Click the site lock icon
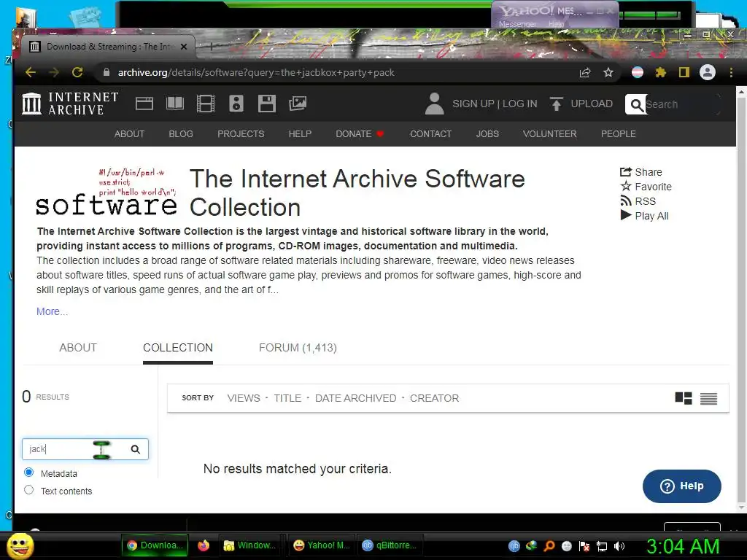The image size is (747, 560). (107, 72)
